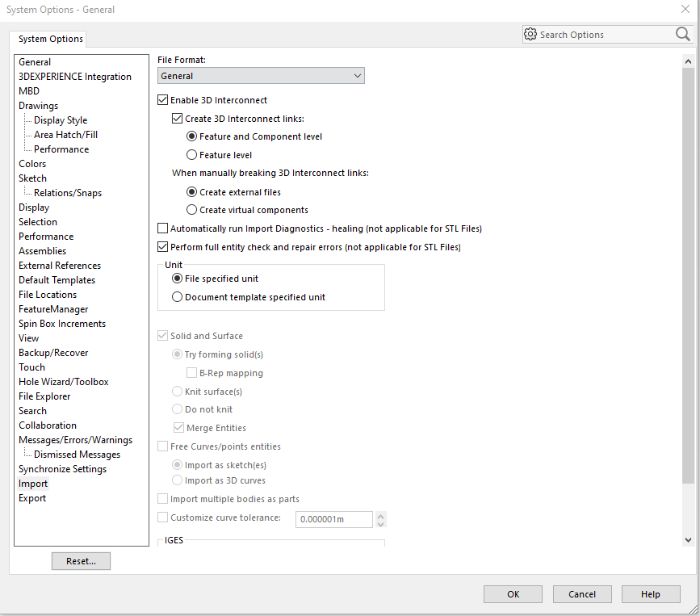Open the Export settings category
Screen dimensions: 700x616
32,498
